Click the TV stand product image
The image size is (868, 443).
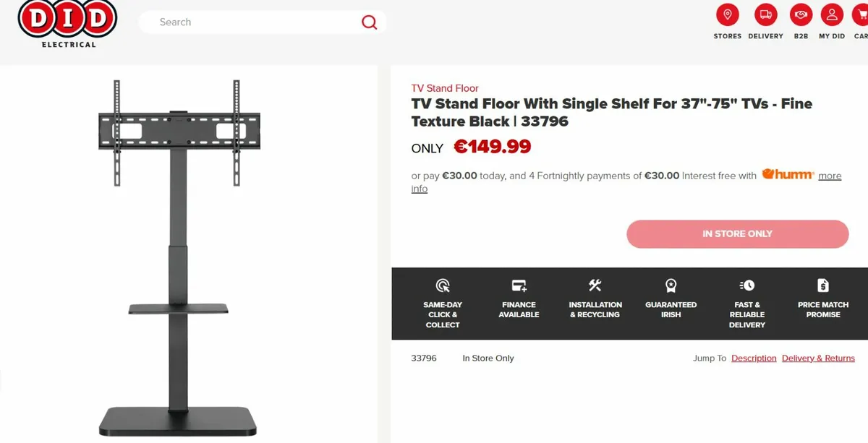[178, 253]
